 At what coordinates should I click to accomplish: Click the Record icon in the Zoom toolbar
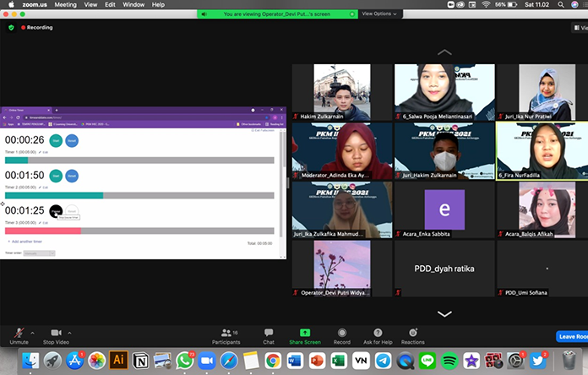pyautogui.click(x=342, y=334)
